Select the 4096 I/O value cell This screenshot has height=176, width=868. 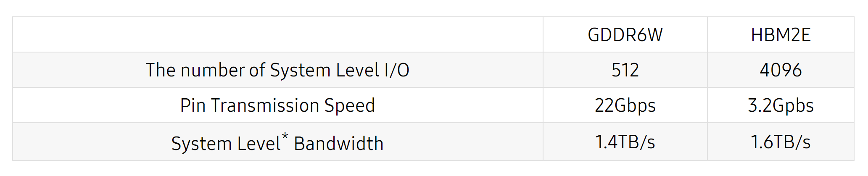click(x=780, y=70)
